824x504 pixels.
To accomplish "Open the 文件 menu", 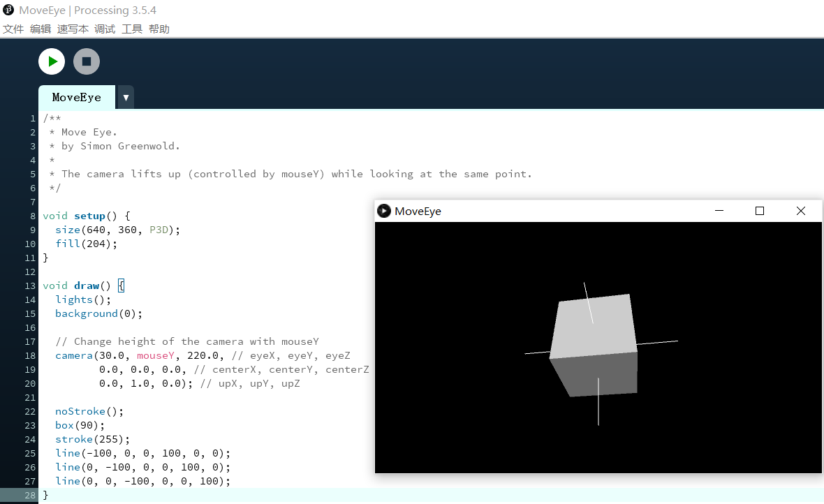I will [x=14, y=29].
